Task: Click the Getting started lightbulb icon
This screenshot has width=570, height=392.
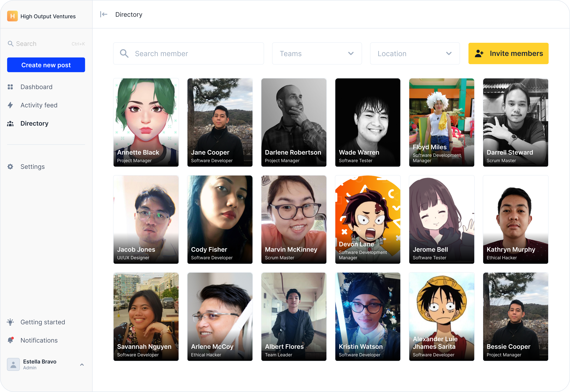Action: click(x=10, y=322)
